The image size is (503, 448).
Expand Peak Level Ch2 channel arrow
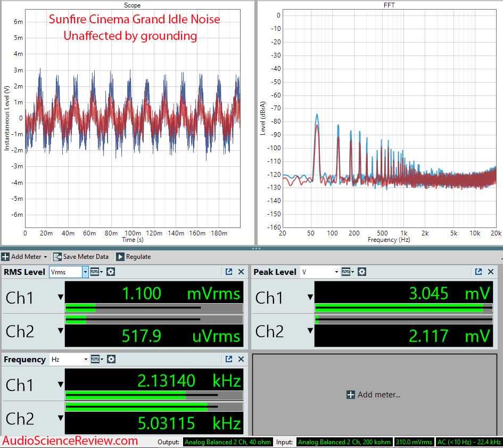pyautogui.click(x=310, y=330)
